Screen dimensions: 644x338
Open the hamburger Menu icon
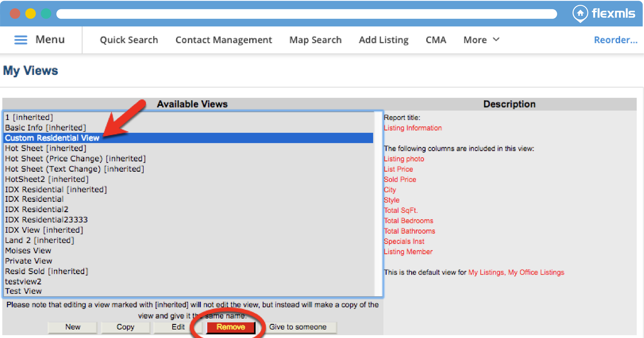[x=20, y=40]
